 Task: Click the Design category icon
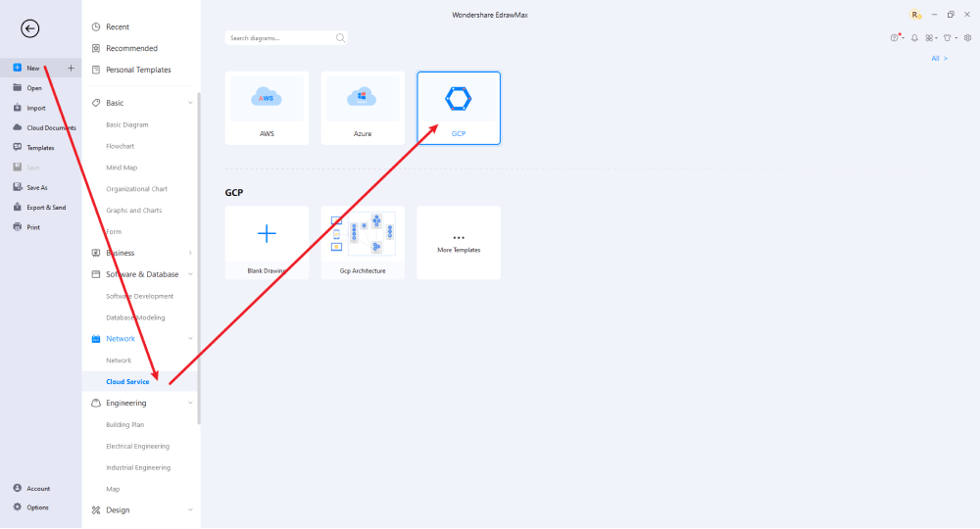[x=96, y=510]
